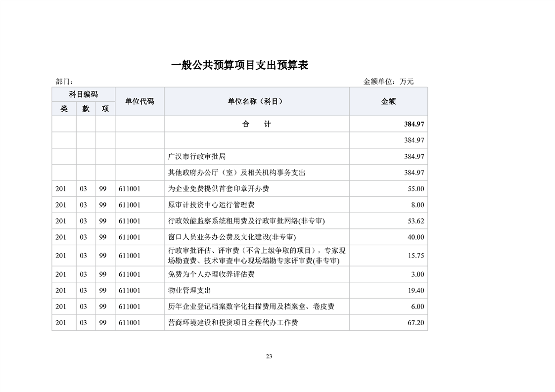Click the 类 column header
Image resolution: width=555 pixels, height=392 pixels.
64,109
